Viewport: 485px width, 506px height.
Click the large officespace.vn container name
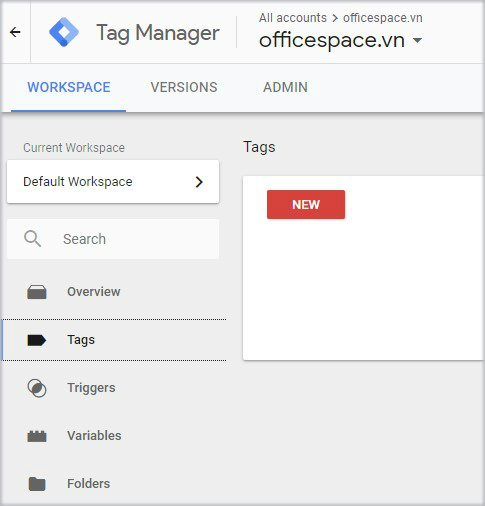tap(332, 41)
